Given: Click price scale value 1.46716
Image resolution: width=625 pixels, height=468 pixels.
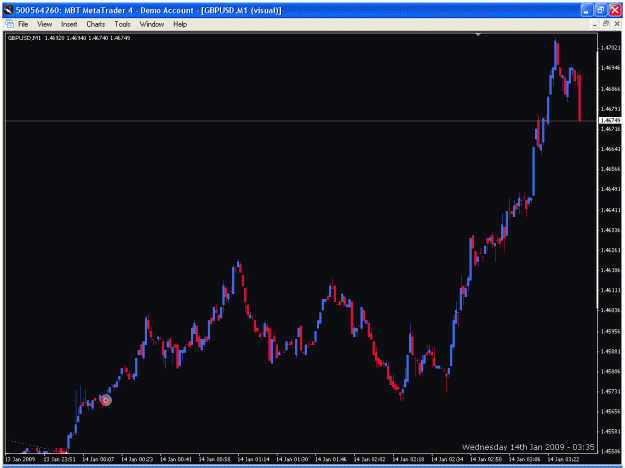Looking at the screenshot, I should (610, 129).
